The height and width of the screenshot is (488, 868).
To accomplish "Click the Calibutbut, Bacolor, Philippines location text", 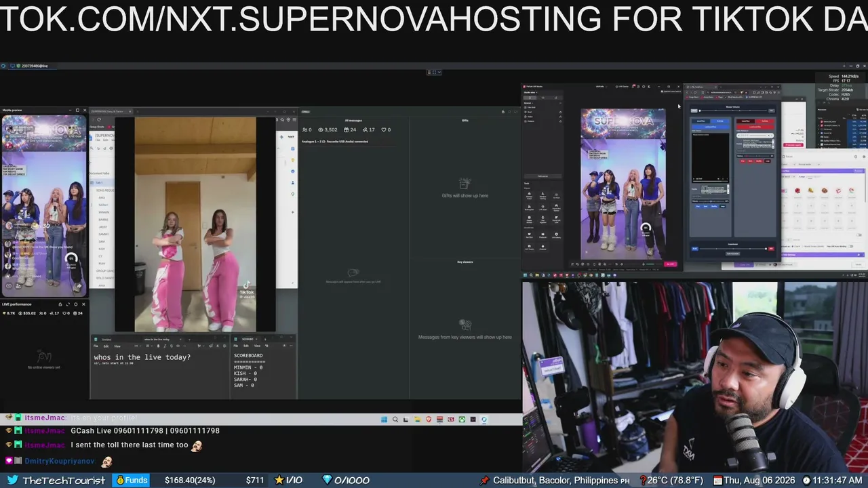I will click(x=555, y=480).
